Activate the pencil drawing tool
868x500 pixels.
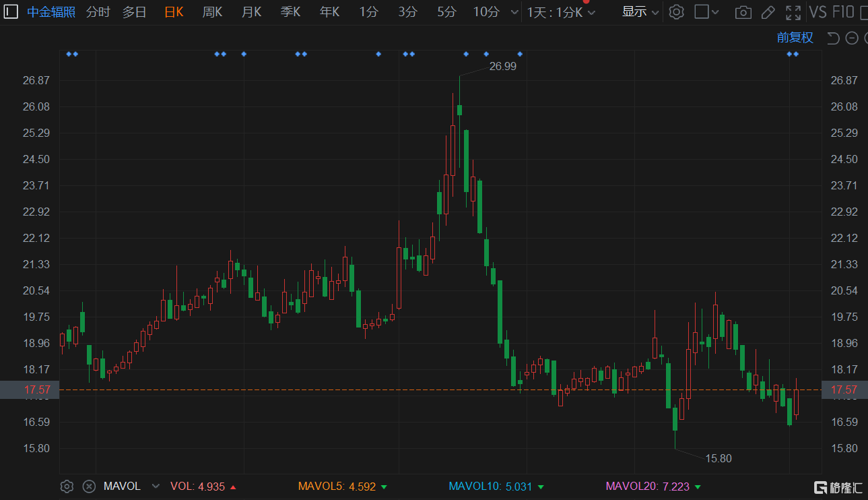coord(768,12)
